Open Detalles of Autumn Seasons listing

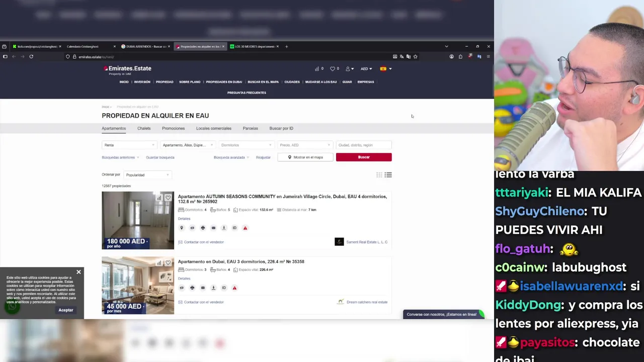(184, 219)
